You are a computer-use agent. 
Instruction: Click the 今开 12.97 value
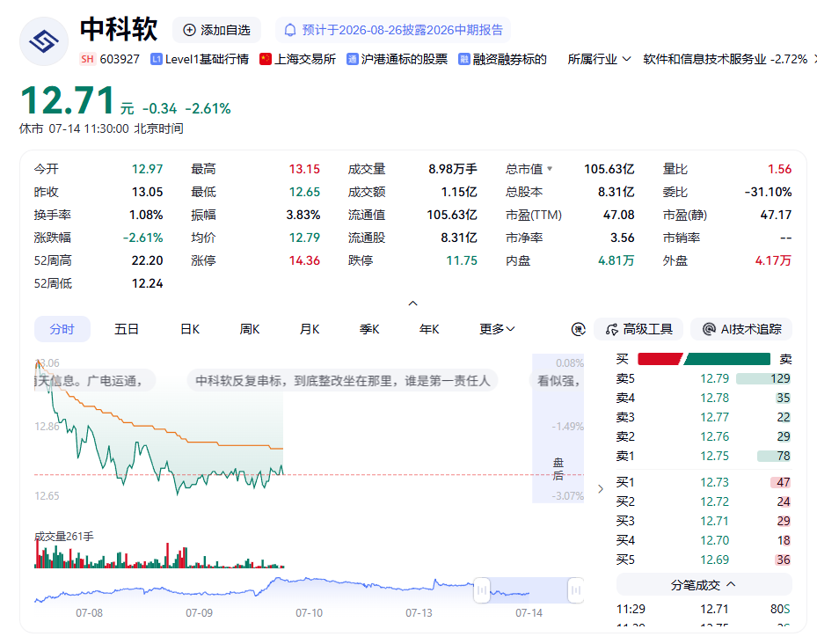pos(147,169)
